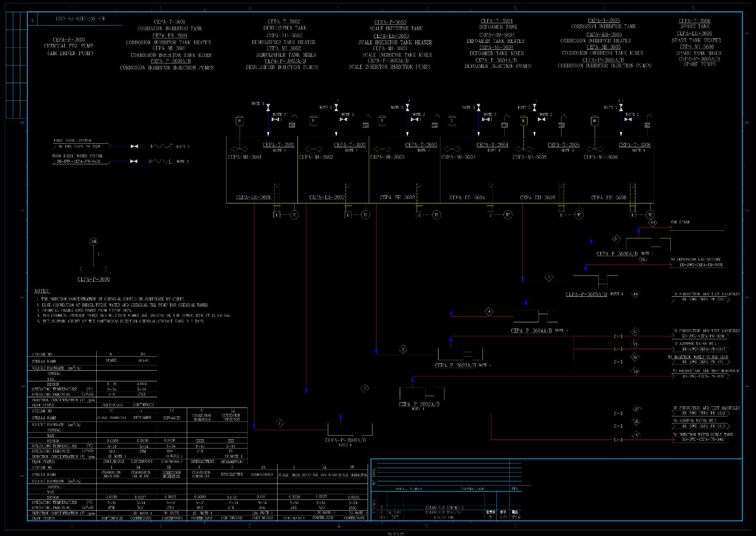Click the stream 5 diamond marker

549,277
